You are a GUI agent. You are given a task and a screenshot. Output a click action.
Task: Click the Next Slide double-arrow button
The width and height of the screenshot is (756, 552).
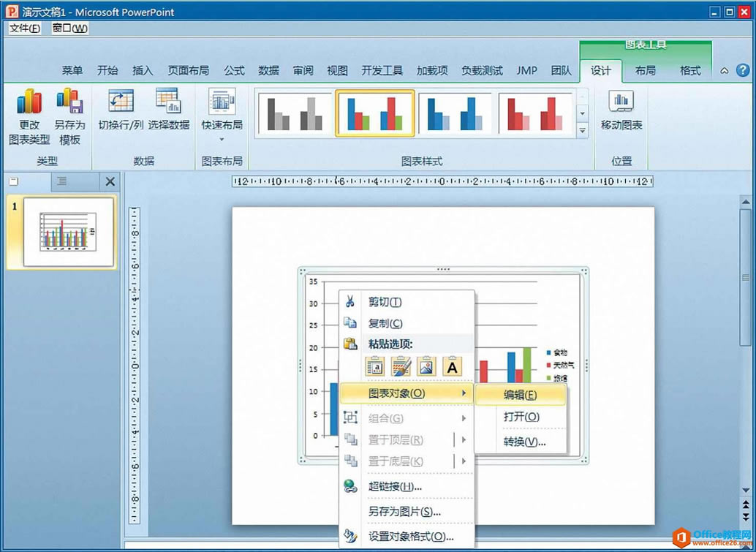pos(745,516)
